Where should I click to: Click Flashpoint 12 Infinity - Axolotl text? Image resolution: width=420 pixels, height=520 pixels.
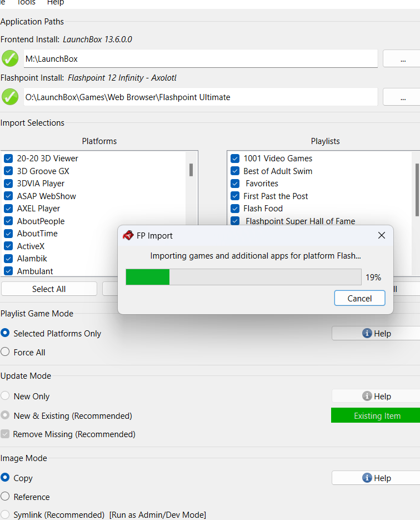[122, 78]
